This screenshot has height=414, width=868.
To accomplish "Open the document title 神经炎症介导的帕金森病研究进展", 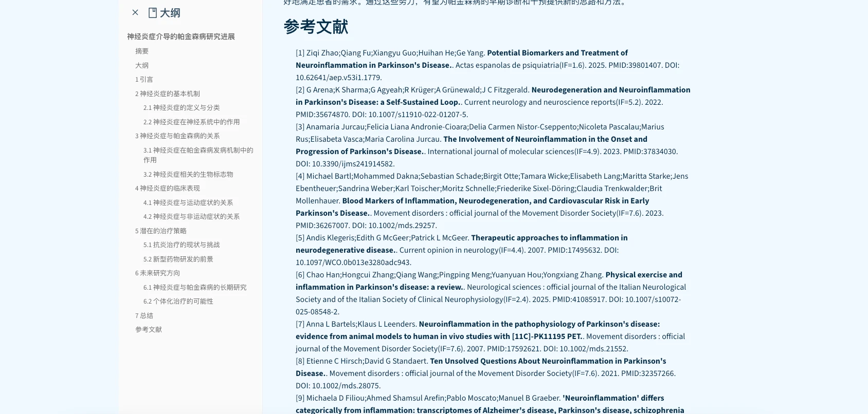I will pyautogui.click(x=180, y=36).
